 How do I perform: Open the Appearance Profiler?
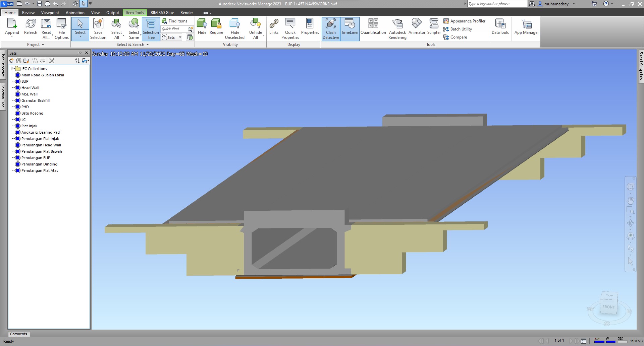point(465,21)
